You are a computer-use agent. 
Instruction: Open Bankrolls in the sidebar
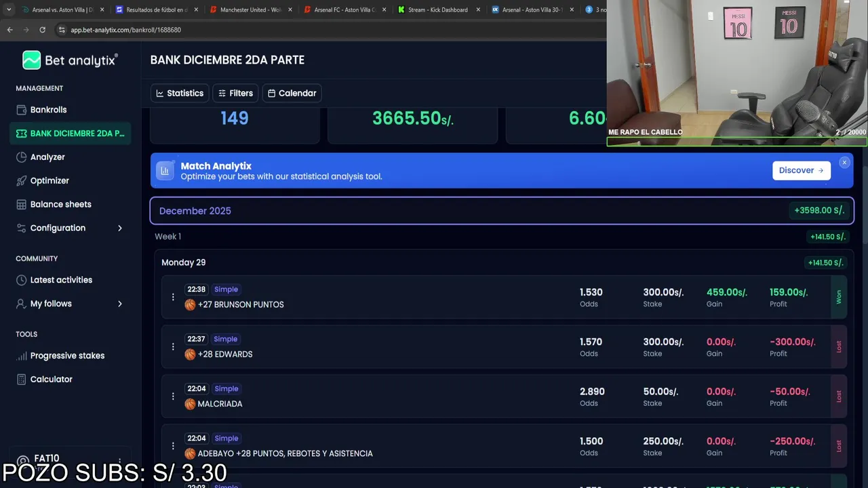click(48, 110)
